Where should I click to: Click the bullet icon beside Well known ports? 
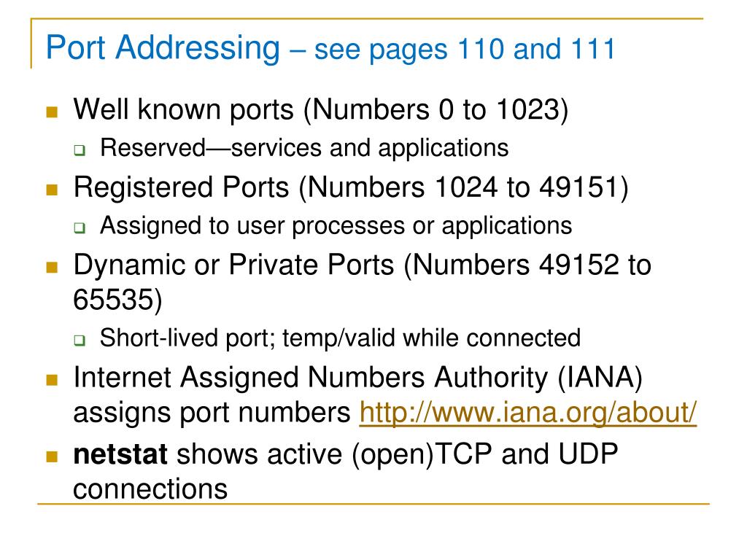coord(52,112)
